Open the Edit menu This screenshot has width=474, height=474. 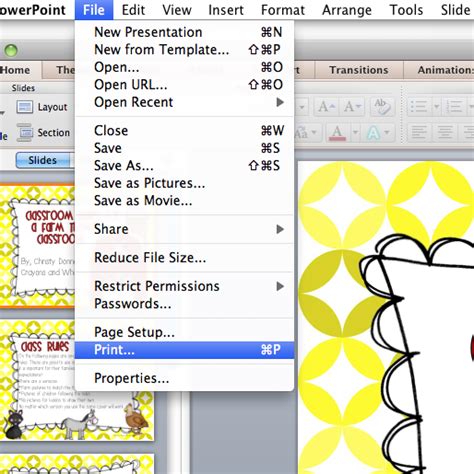[133, 10]
